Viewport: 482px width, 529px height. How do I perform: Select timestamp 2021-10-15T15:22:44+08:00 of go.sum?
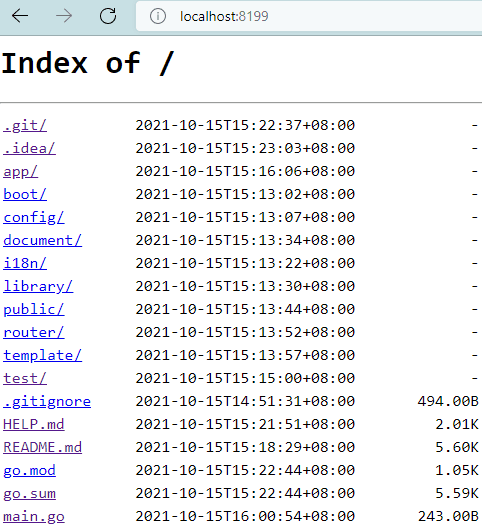coord(245,494)
